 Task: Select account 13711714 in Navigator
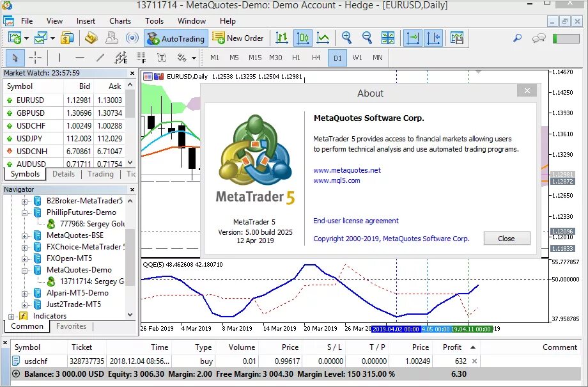tap(91, 281)
